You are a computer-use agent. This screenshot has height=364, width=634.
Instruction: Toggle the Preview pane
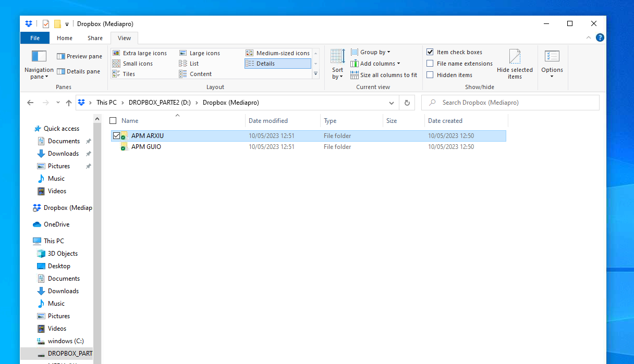pos(79,56)
